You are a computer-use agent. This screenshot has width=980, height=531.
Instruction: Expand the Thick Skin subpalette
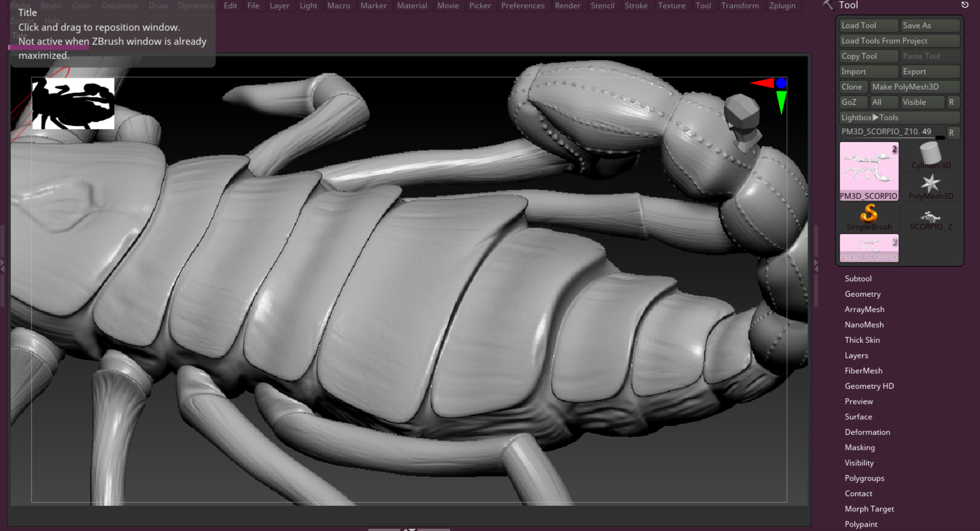coord(862,340)
